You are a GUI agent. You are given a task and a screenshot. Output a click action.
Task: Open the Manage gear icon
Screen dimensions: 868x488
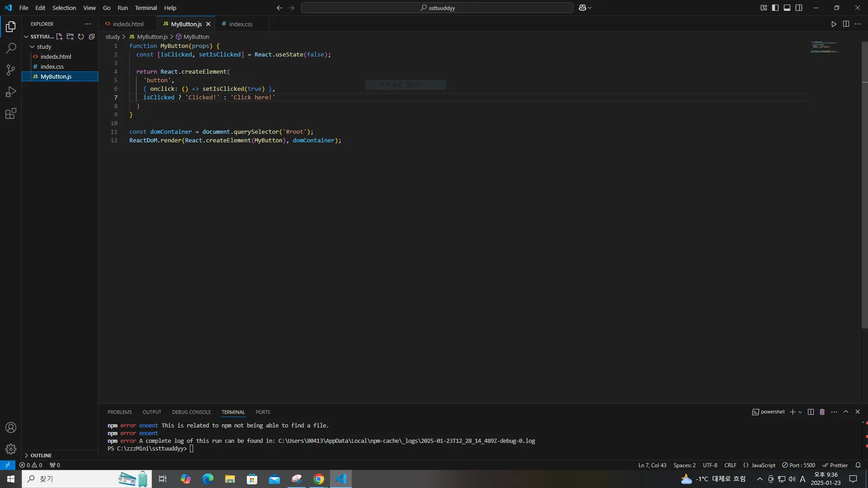pos(11,449)
